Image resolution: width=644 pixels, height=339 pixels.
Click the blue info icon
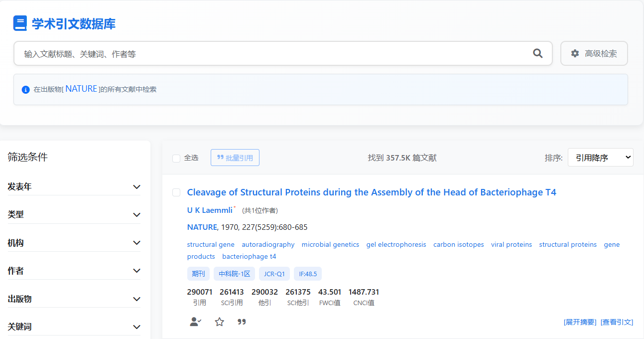click(x=25, y=90)
